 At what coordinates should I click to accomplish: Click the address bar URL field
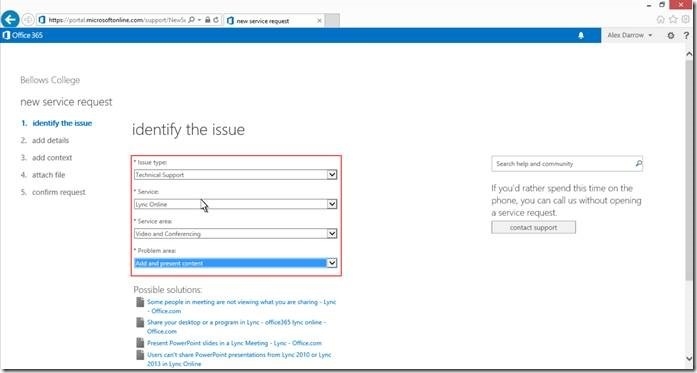(x=116, y=20)
